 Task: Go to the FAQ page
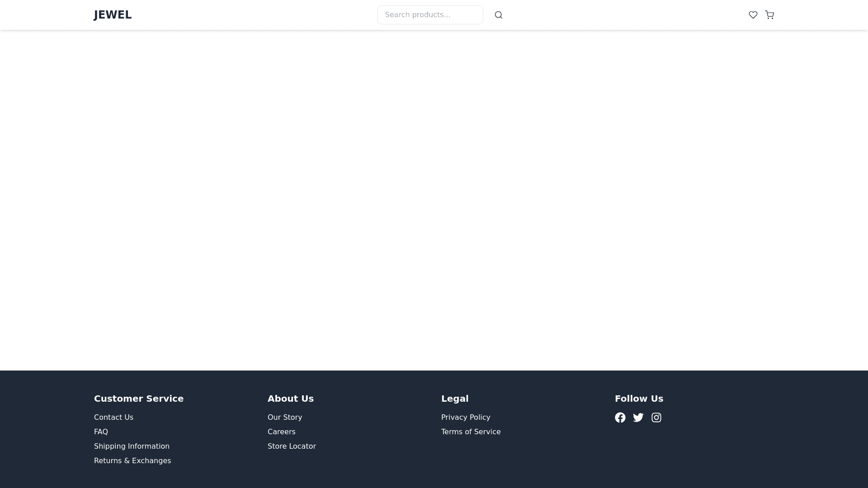click(x=101, y=432)
